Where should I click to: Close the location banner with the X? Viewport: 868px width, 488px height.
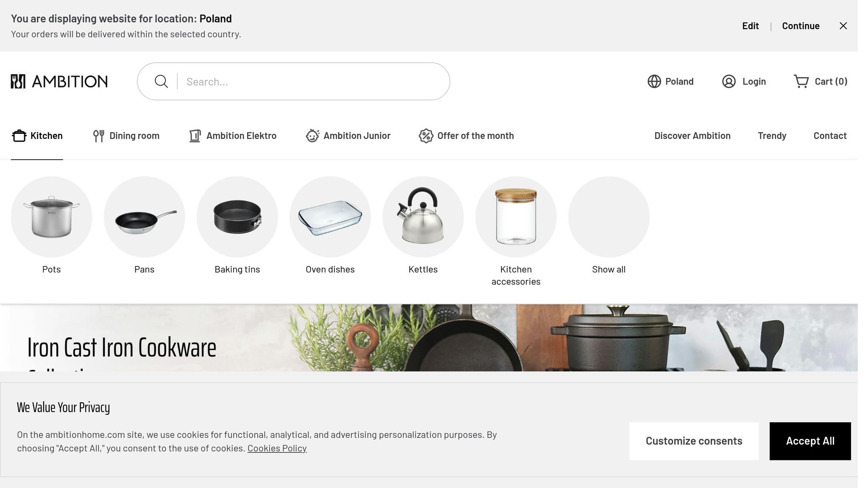(x=843, y=26)
